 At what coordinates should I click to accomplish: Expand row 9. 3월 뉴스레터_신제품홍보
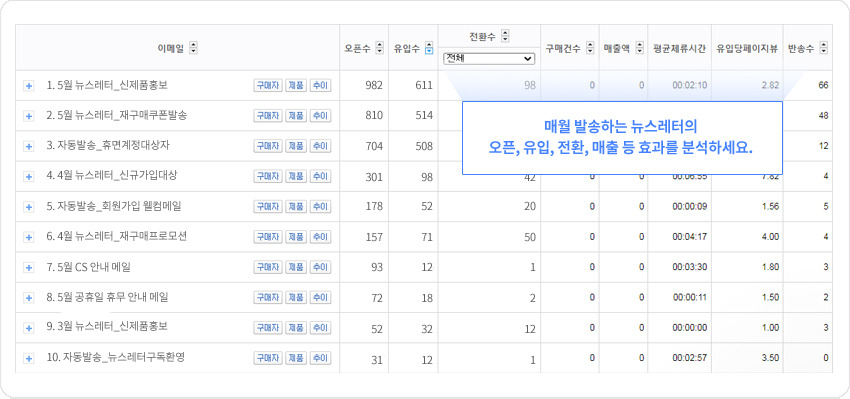coord(29,329)
